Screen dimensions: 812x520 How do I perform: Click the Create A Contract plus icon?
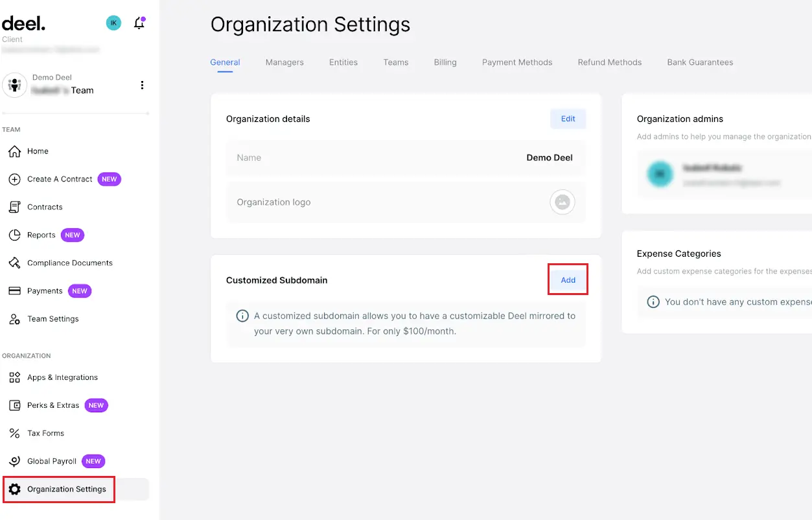click(x=14, y=179)
